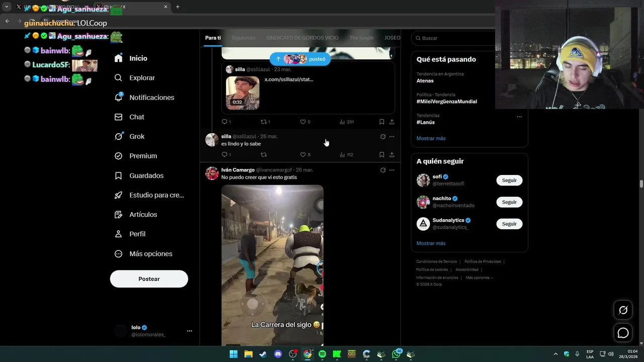The image size is (644, 362).
Task: Open floating chat messages button
Action: pyautogui.click(x=623, y=333)
